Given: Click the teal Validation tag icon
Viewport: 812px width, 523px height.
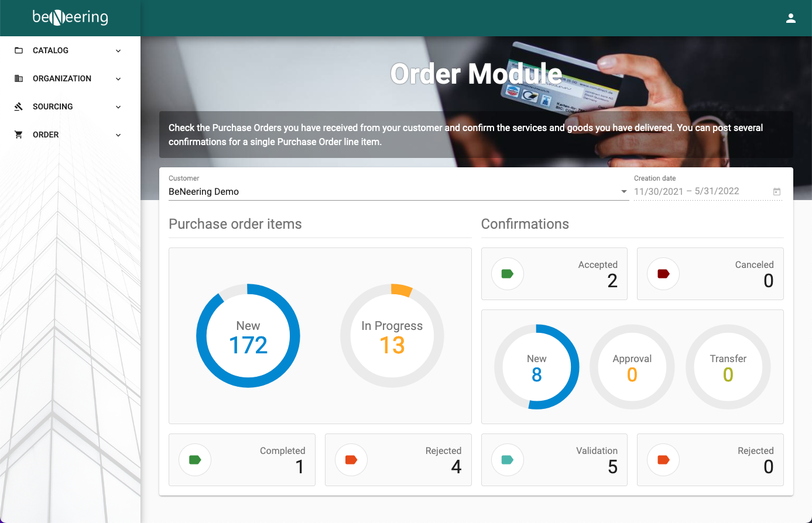Looking at the screenshot, I should click(x=507, y=460).
